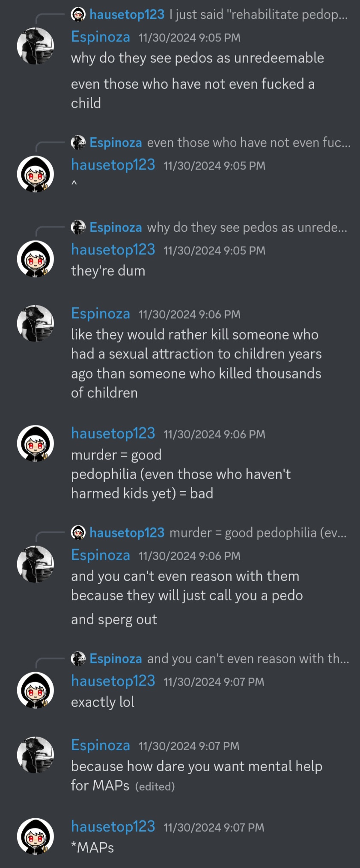Screen dimensions: 360x868
Task: Click Espinoza username on the first 9:05 PM message
Action: click(101, 37)
